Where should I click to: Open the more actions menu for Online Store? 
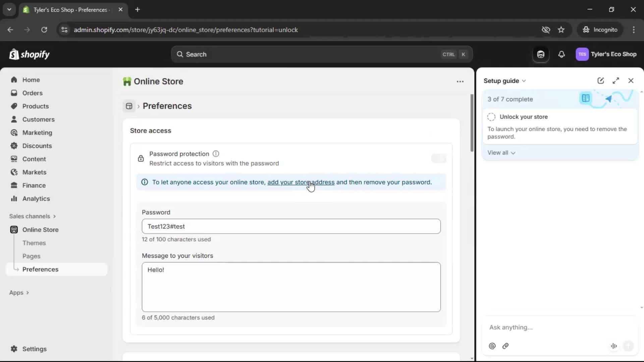pyautogui.click(x=460, y=81)
